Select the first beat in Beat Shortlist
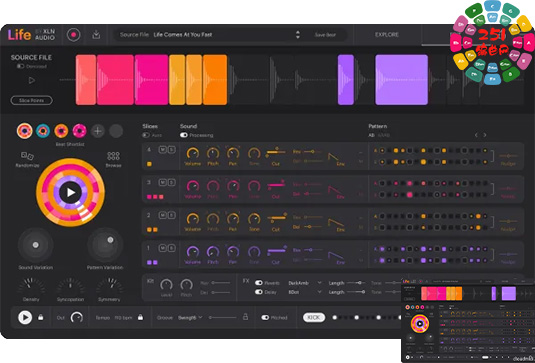This screenshot has height=363, width=535. [25, 131]
